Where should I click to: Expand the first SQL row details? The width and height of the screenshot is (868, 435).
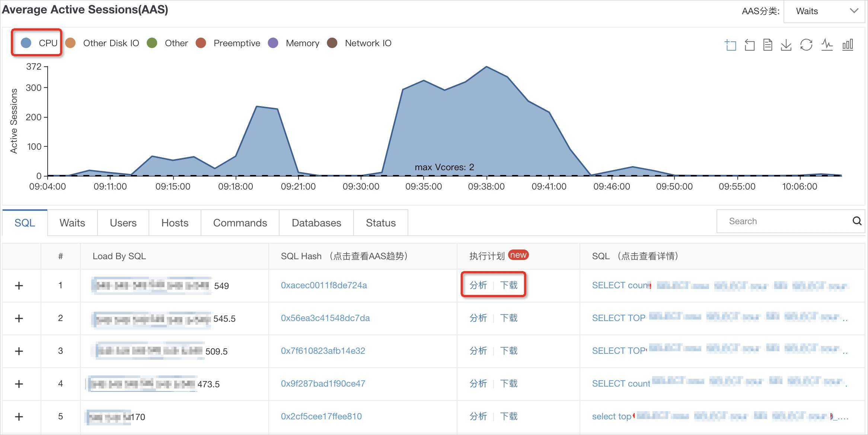[19, 286]
